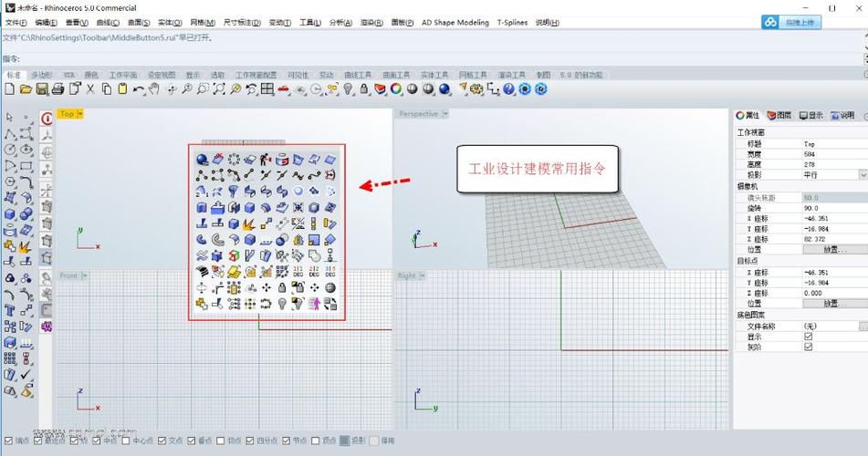The image size is (868, 456).
Task: Click the options gear icon in the toolbar
Action: coord(476,89)
